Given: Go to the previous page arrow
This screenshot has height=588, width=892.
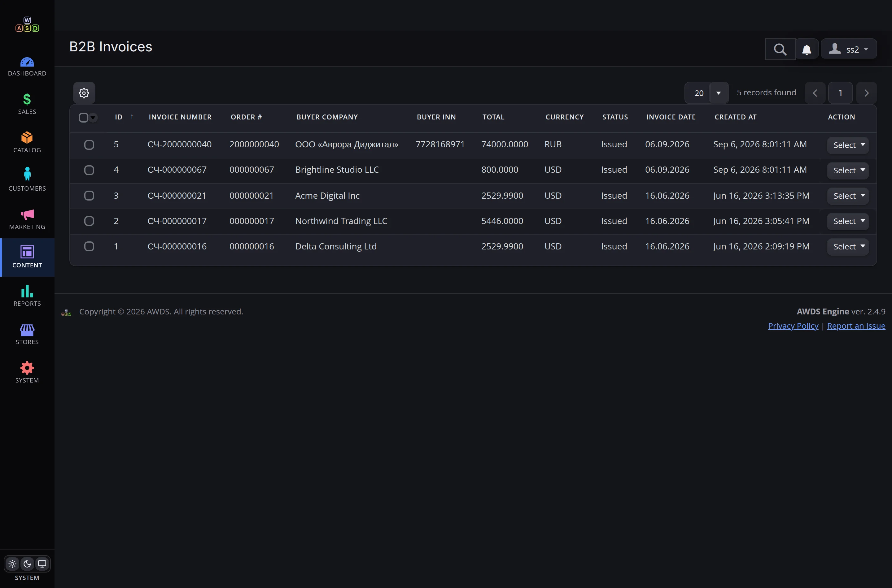Looking at the screenshot, I should (815, 93).
